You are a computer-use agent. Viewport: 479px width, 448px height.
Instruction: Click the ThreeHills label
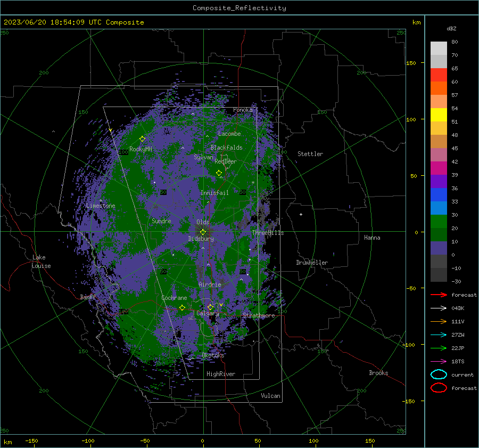268,233
